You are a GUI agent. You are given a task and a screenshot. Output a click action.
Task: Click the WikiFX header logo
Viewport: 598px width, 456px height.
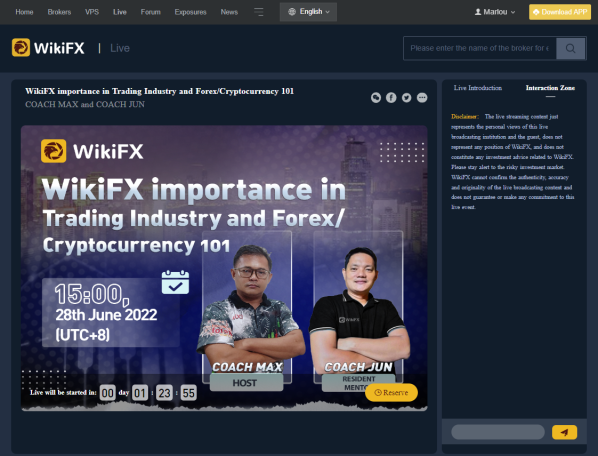point(48,48)
